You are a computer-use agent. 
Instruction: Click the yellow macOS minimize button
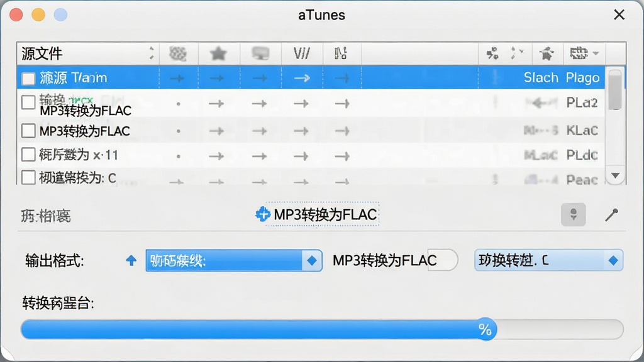click(38, 15)
